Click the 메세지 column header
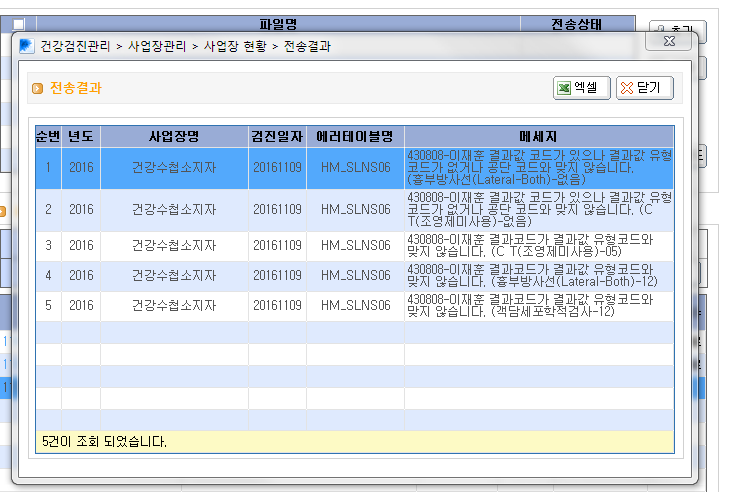733x492 pixels. (x=539, y=137)
